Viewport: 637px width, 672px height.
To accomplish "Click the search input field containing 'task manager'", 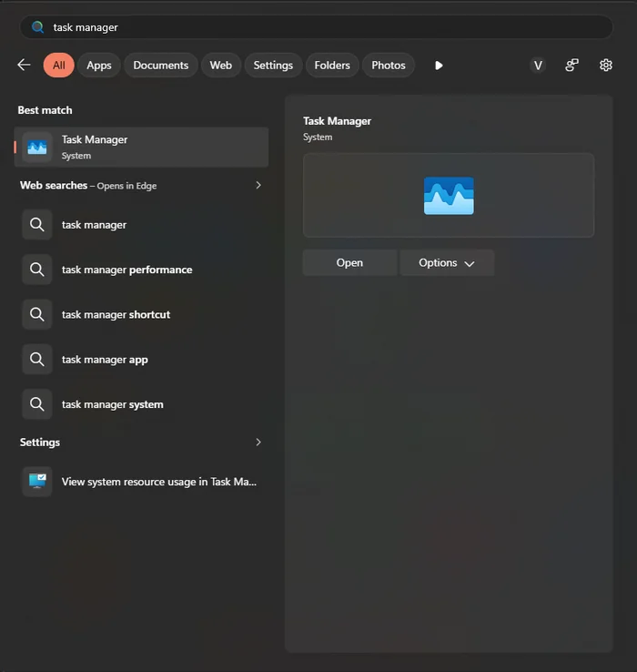I will click(317, 27).
